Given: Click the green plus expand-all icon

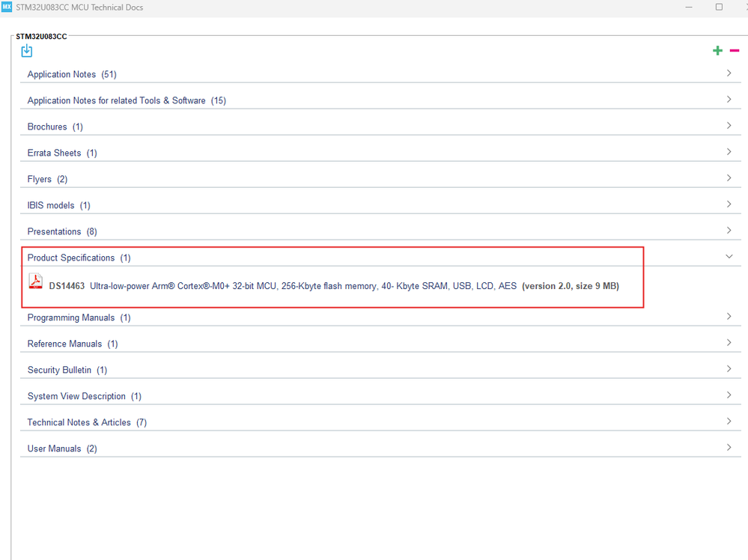Looking at the screenshot, I should [x=717, y=51].
